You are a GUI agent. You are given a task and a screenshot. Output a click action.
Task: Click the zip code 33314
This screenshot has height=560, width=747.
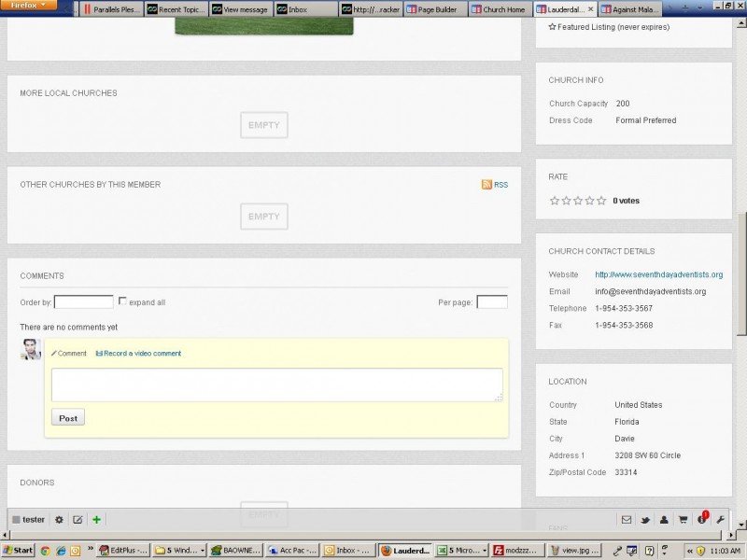626,472
